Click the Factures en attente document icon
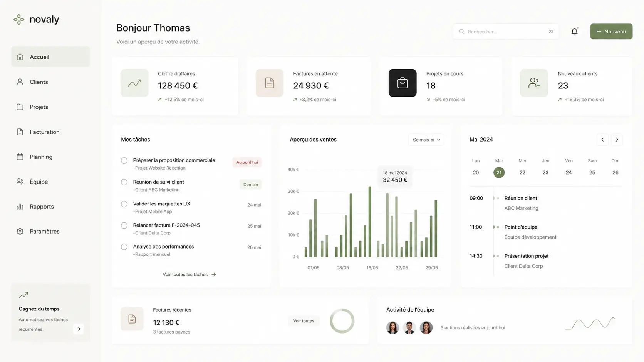Viewport: 644px width, 362px height. [x=270, y=83]
